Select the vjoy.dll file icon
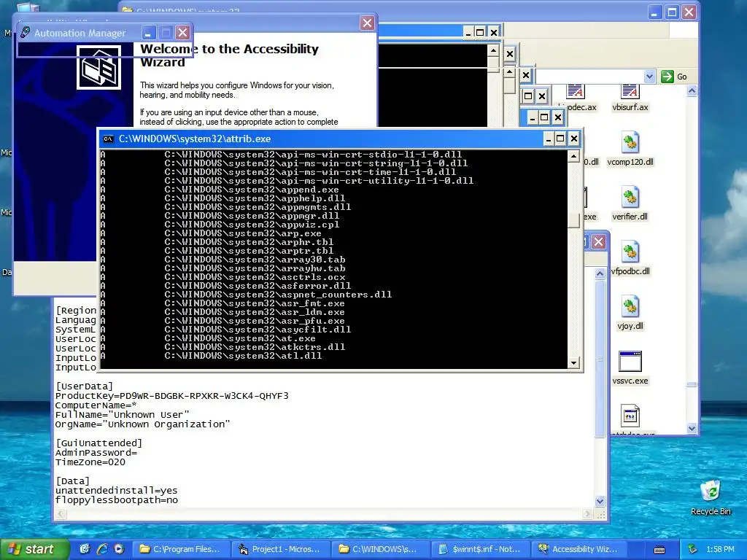747x560 pixels. 630,307
